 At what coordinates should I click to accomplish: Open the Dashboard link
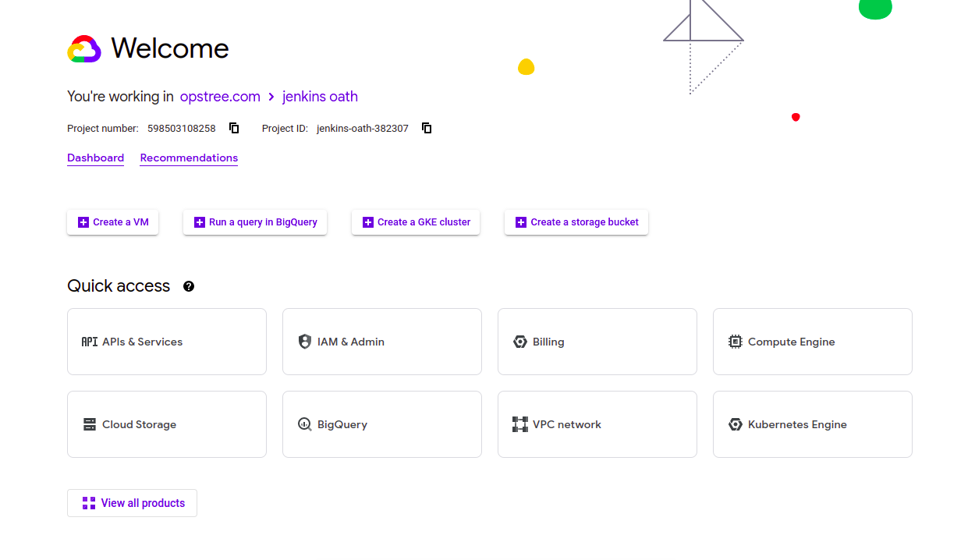95,158
